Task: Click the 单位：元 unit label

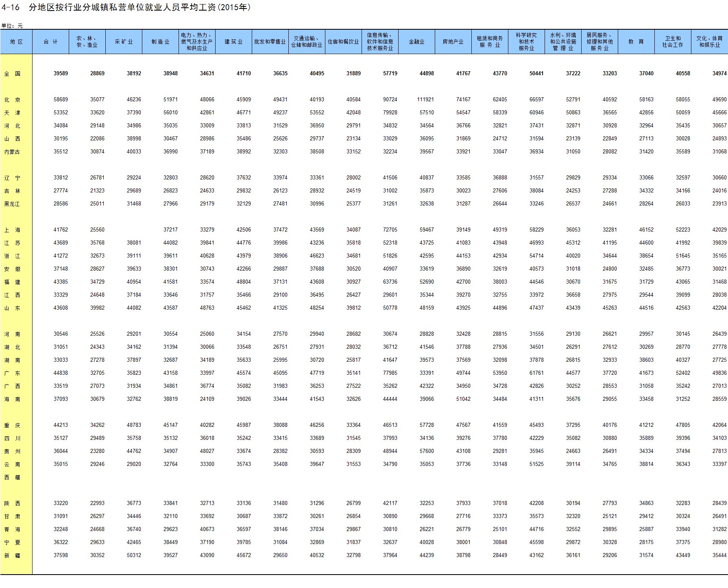Action: pyautogui.click(x=12, y=26)
